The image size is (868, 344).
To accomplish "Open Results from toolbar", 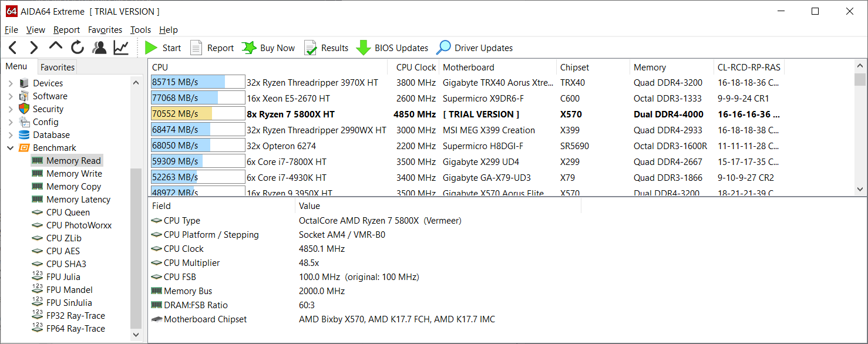I will (326, 48).
